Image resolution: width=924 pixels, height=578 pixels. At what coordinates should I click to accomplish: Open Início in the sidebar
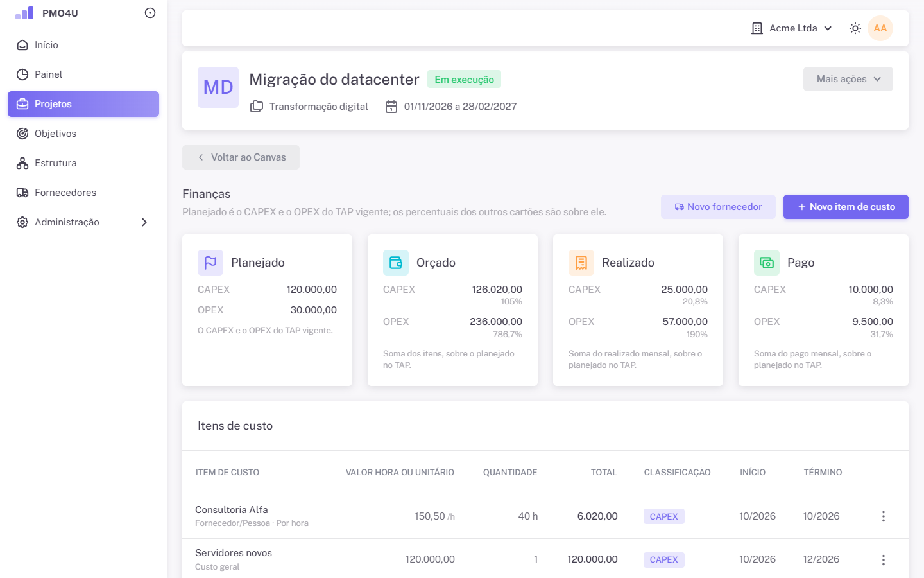tap(83, 45)
